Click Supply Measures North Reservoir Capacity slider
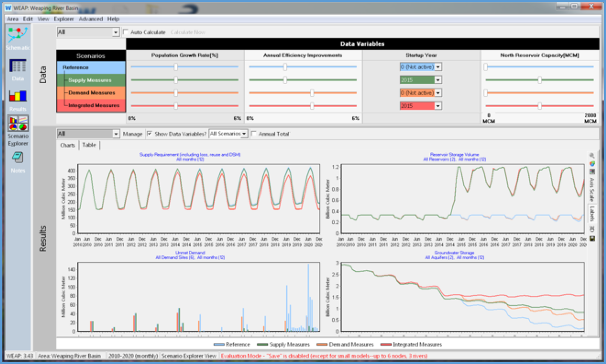Screen dimensions: 606x364 [x=540, y=80]
